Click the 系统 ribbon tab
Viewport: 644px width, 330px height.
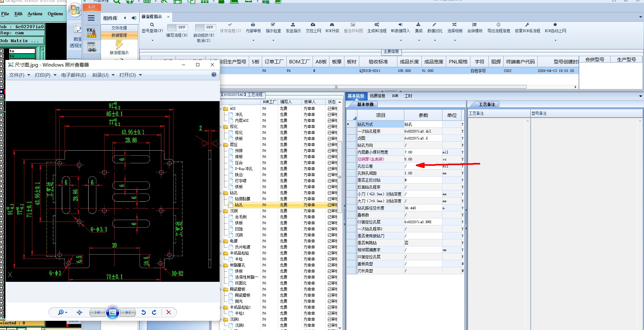click(x=92, y=7)
